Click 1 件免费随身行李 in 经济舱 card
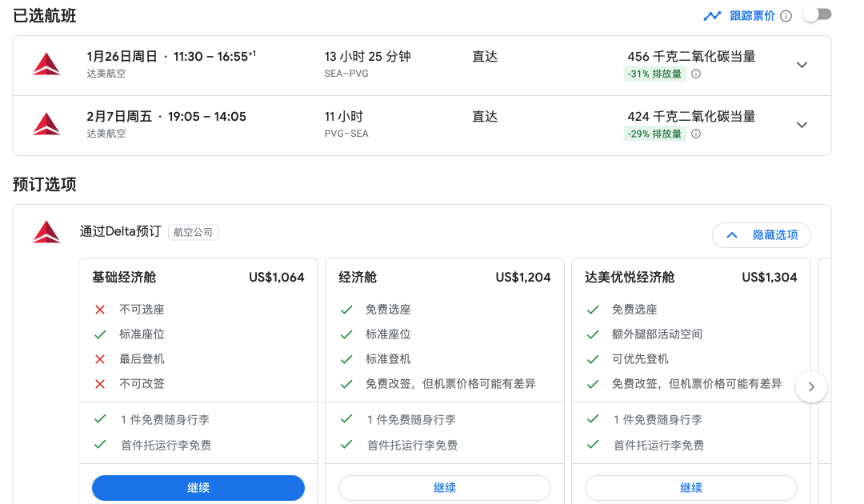 [412, 420]
